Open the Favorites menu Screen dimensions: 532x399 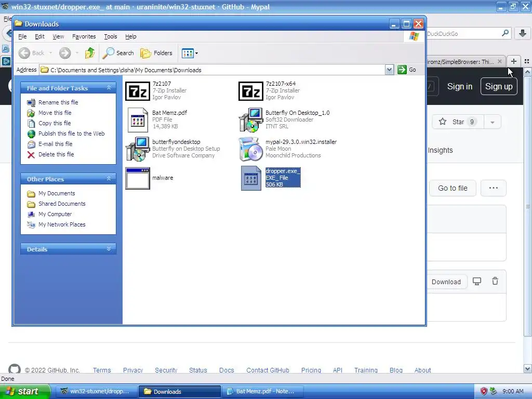(x=84, y=36)
